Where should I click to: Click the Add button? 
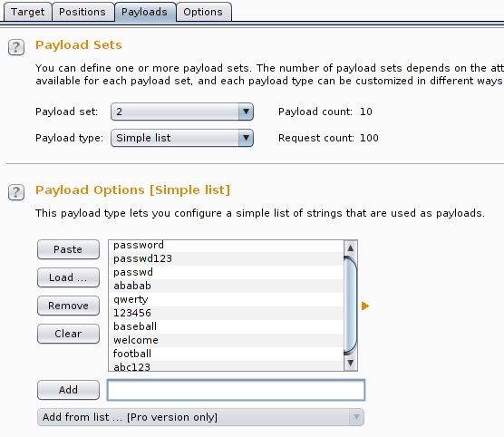(68, 390)
